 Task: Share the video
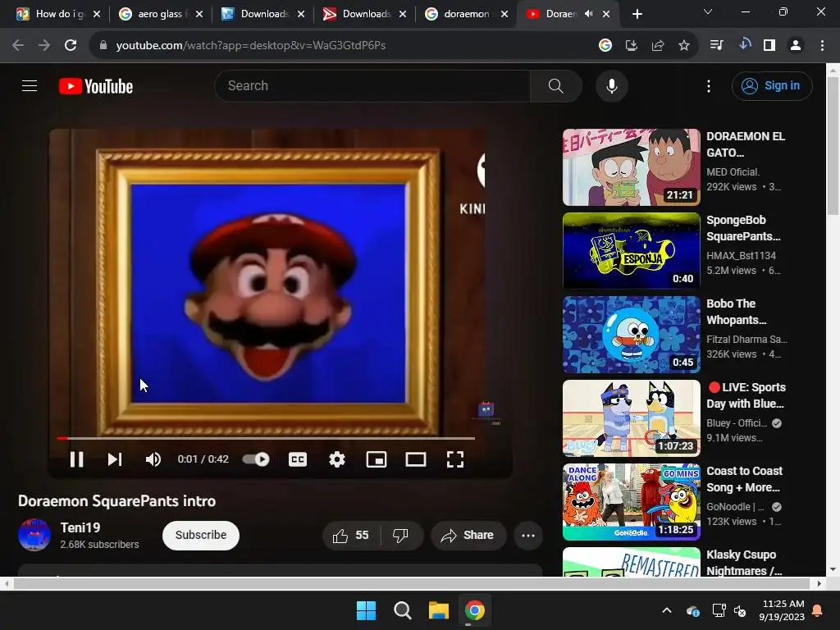468,535
